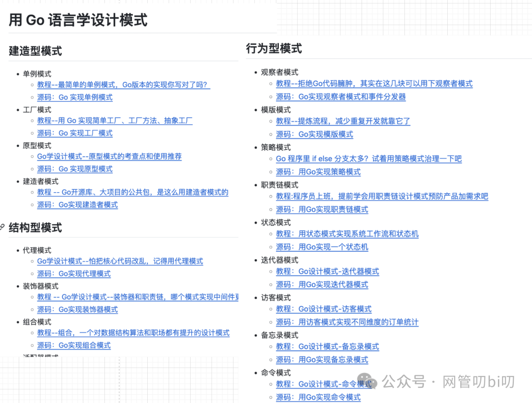Open 原型模式的考查点和使用推荐 article link

[109, 157]
